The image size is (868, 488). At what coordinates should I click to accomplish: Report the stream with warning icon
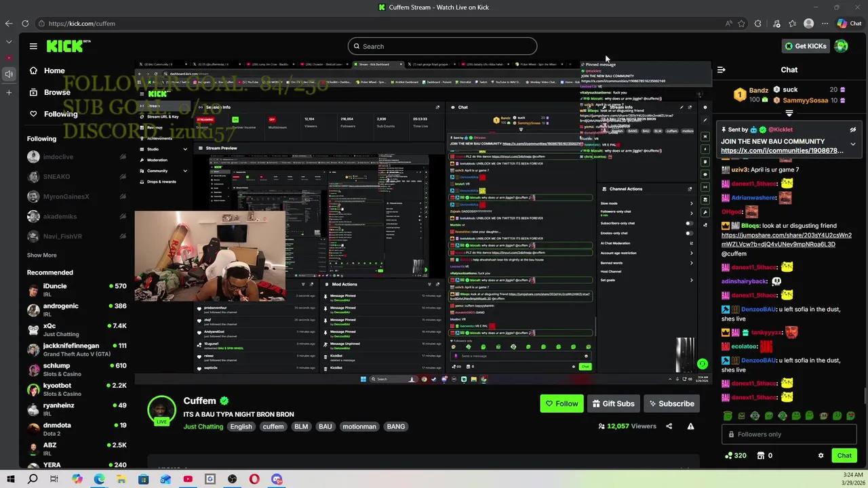click(690, 426)
